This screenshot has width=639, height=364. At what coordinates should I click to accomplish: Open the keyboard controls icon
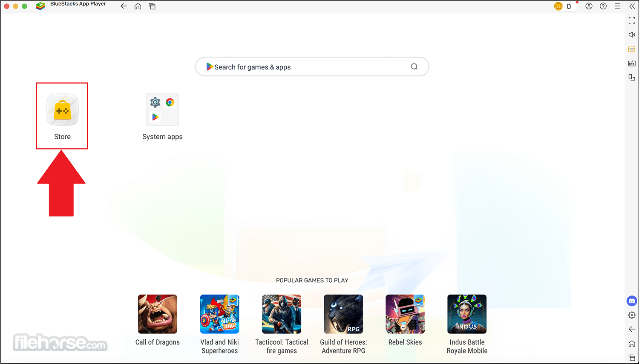click(632, 49)
